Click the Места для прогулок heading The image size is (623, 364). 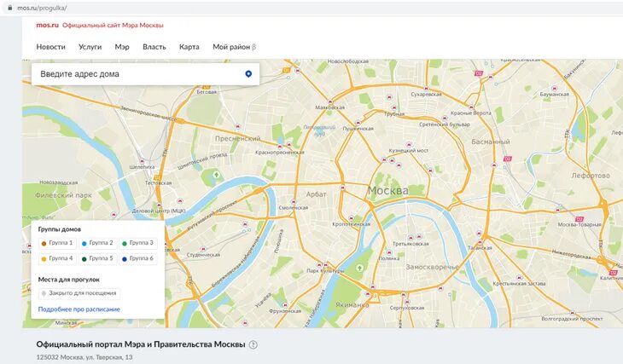(x=69, y=280)
